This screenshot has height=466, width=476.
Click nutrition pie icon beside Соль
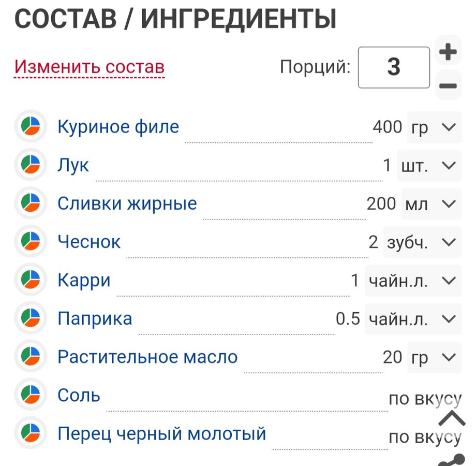coord(31,395)
